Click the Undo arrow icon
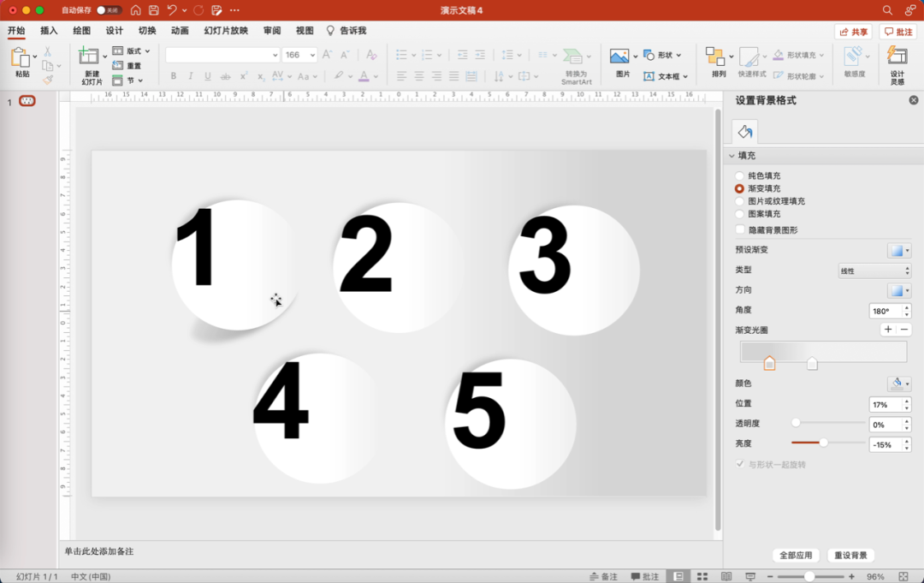Screen dimensions: 924x583 (x=172, y=10)
